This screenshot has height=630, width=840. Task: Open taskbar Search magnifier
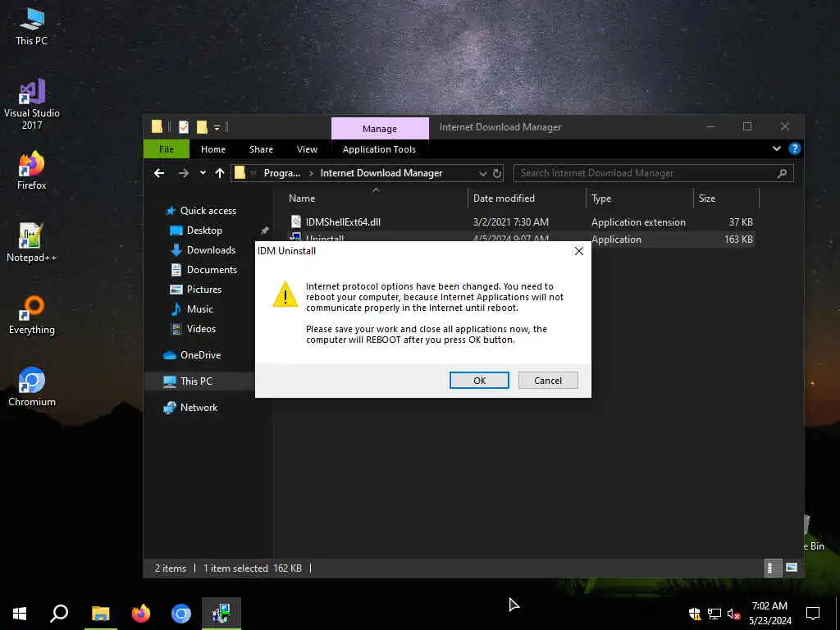[59, 614]
